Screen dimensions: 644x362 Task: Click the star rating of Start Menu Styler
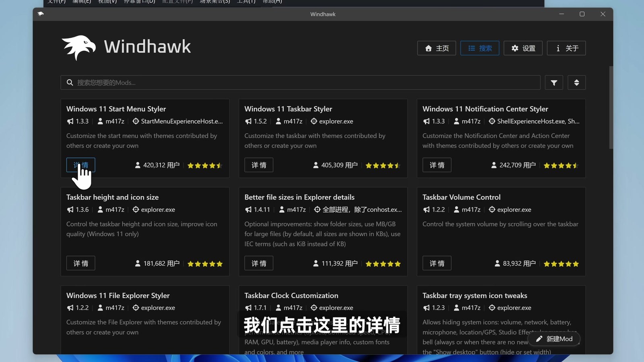(205, 165)
